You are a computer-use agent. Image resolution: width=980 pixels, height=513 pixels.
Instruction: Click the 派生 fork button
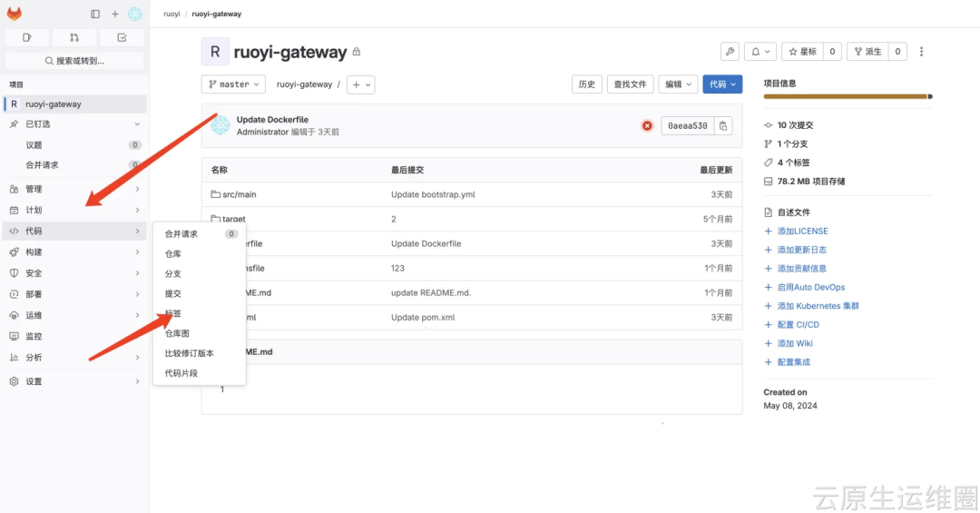pos(867,52)
